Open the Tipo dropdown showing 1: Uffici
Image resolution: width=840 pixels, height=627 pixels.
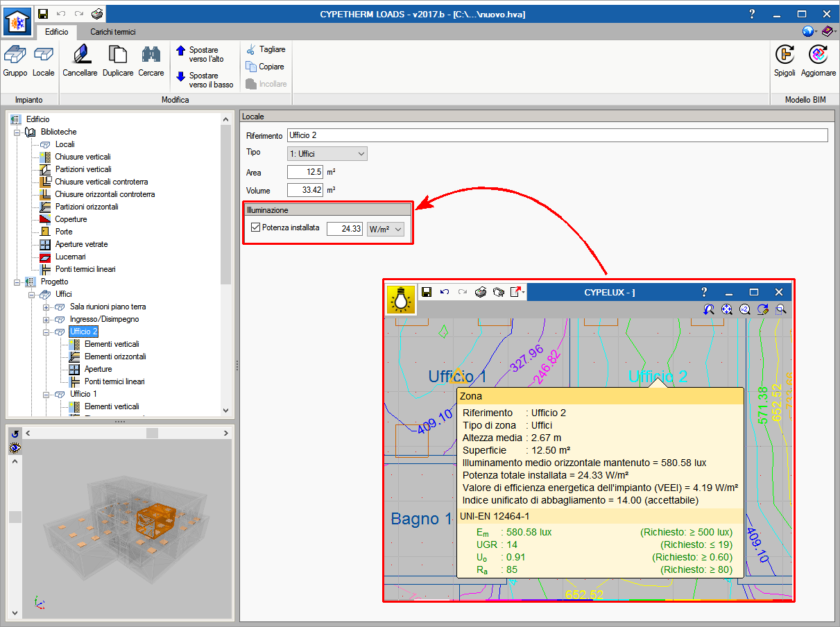(327, 153)
